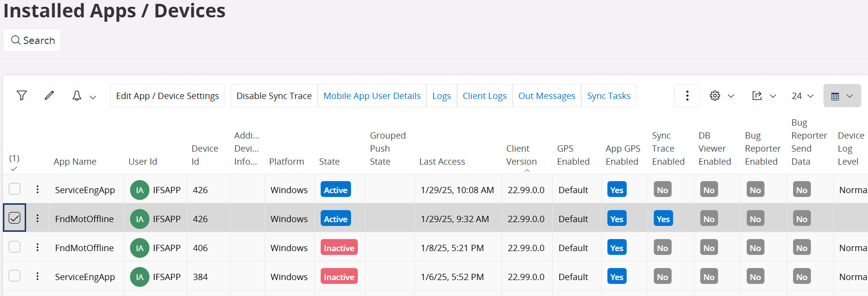Select checkbox for first ServiceEngApp row
The width and height of the screenshot is (868, 296).
pyautogui.click(x=15, y=189)
